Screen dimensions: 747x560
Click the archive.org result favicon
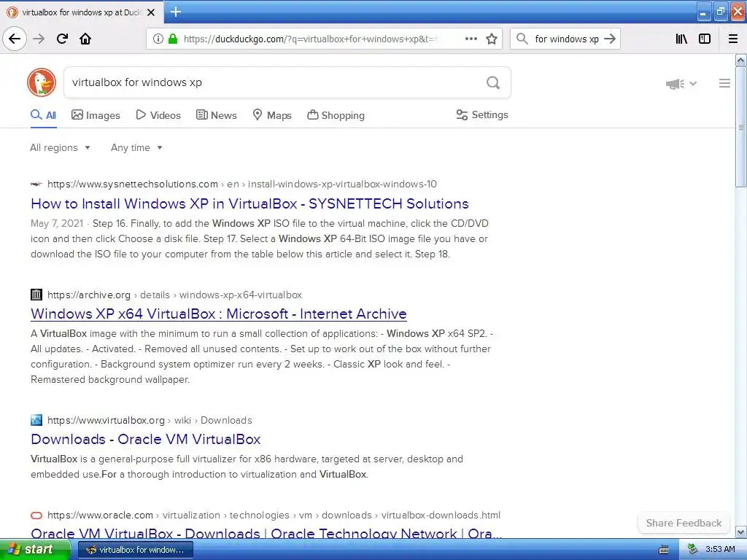(x=36, y=295)
